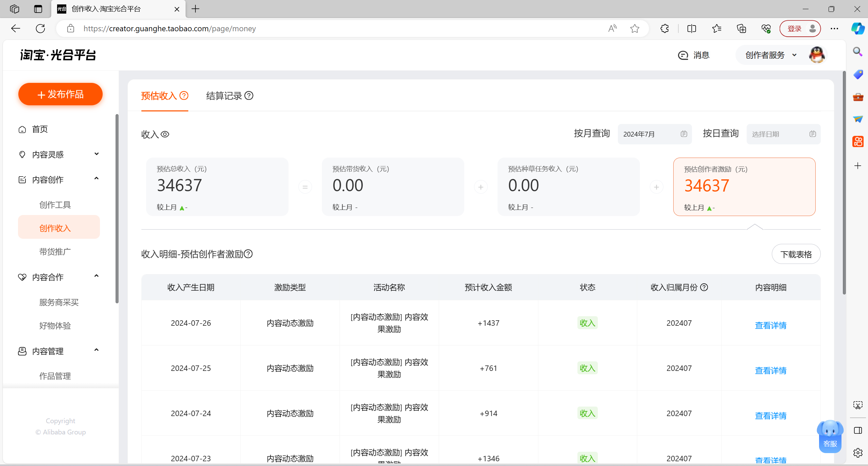Toggle income visibility eye icon
This screenshot has height=466, width=868.
(167, 134)
